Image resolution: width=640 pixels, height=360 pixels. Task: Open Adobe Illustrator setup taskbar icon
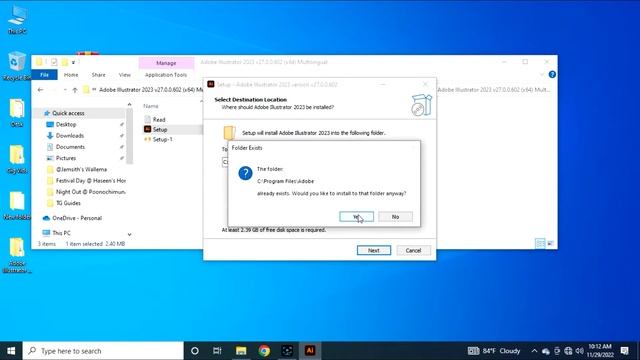click(310, 351)
